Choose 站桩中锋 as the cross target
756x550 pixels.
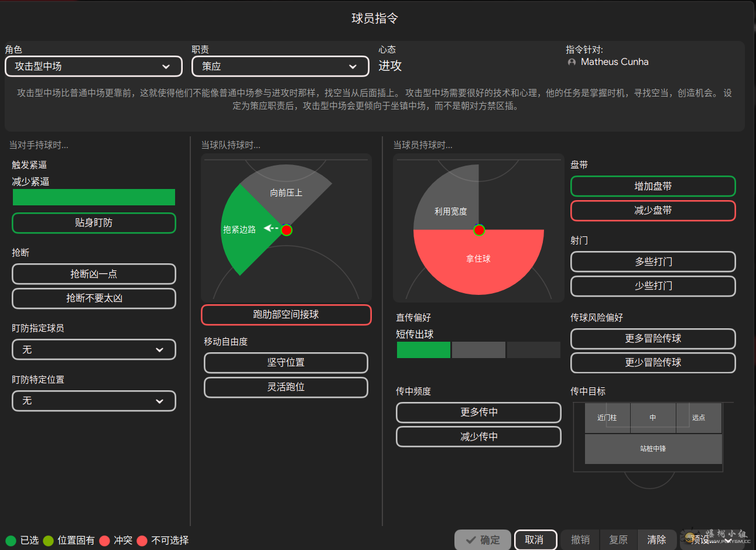[653, 449]
